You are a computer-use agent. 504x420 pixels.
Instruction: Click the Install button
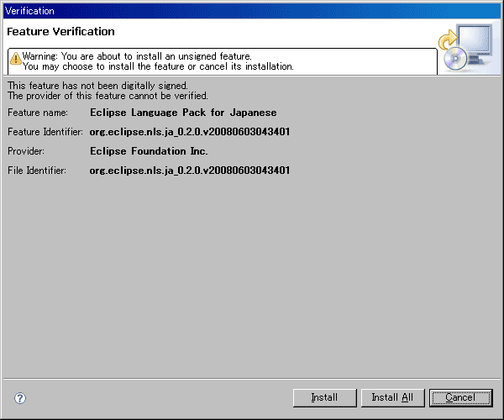click(324, 397)
